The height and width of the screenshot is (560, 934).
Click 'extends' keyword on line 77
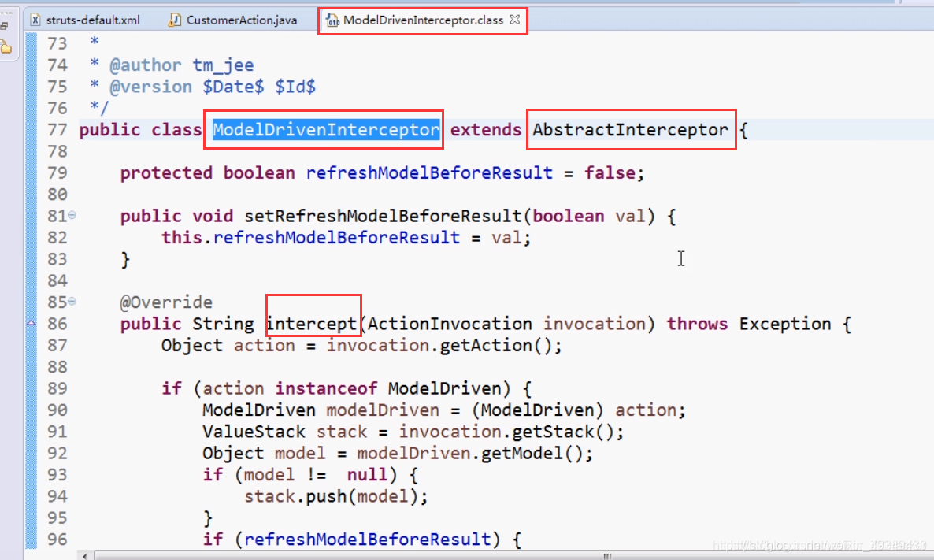click(485, 130)
